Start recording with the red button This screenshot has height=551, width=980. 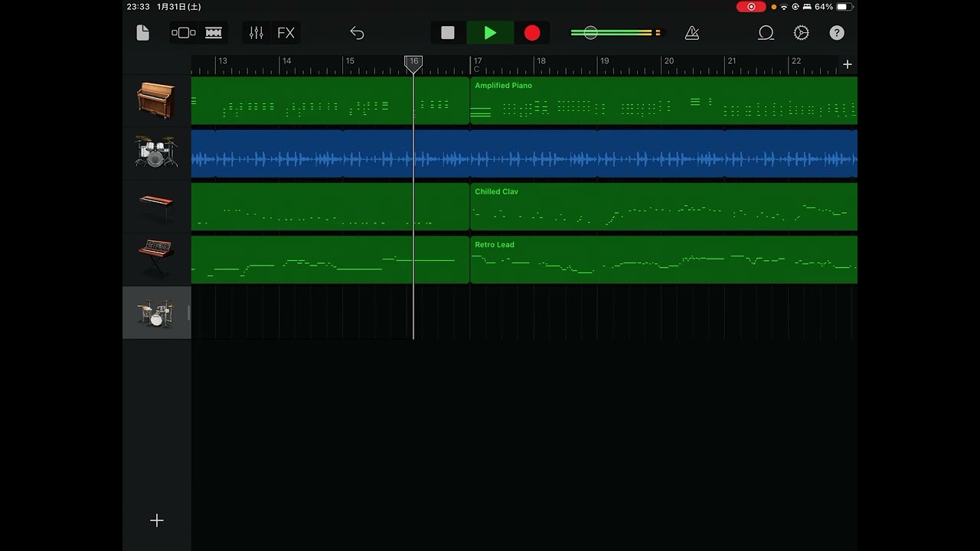[532, 33]
